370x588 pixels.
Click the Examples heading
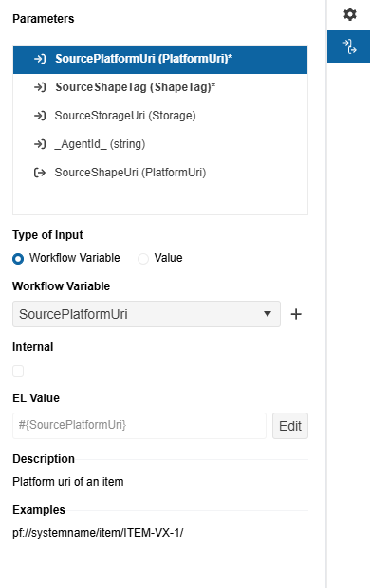[x=39, y=510]
